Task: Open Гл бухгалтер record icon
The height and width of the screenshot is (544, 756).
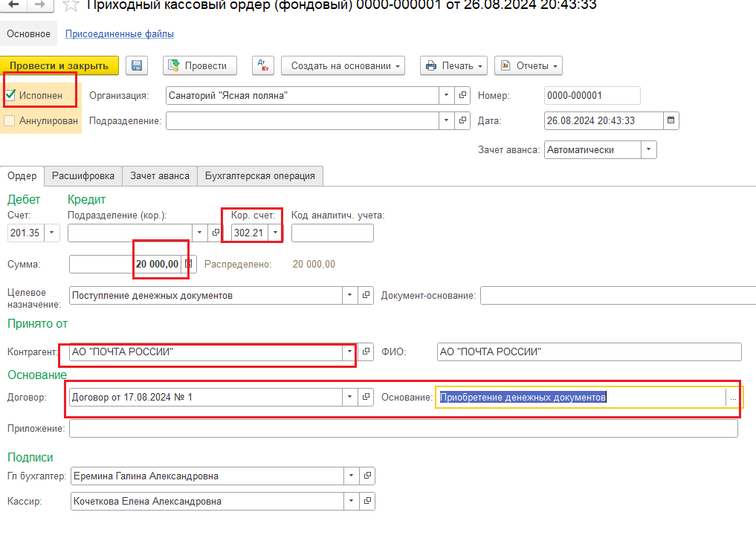Action: click(x=367, y=476)
